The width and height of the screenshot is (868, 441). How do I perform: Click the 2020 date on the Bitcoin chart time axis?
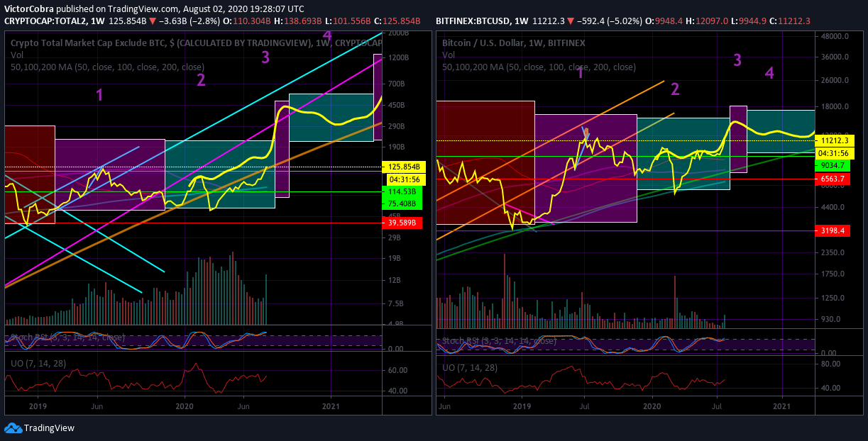(652, 407)
